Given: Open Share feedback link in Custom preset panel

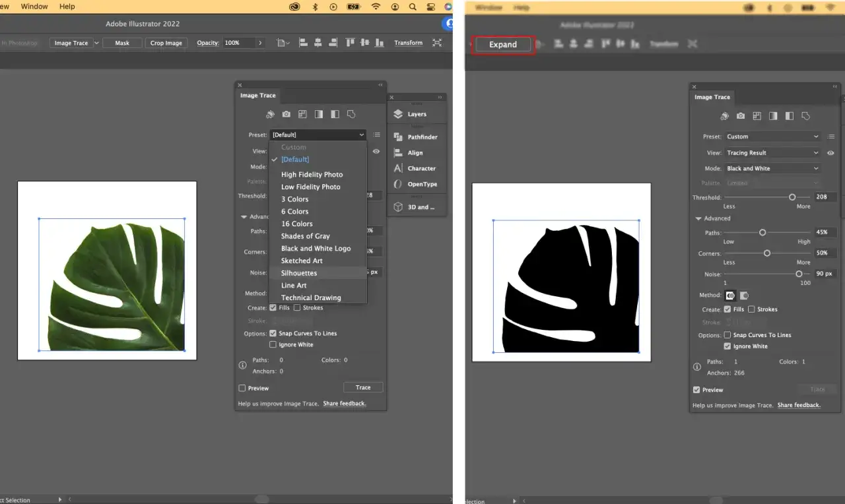Looking at the screenshot, I should click(x=799, y=405).
